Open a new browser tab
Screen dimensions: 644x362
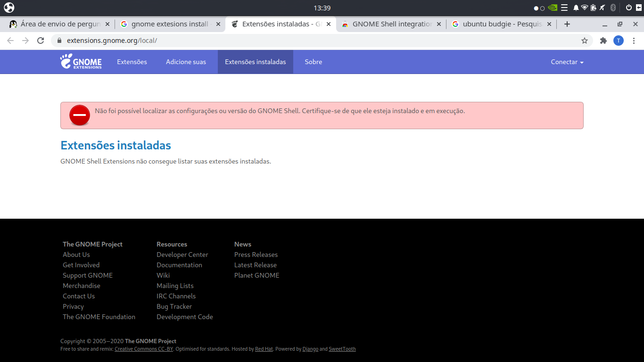pyautogui.click(x=567, y=24)
